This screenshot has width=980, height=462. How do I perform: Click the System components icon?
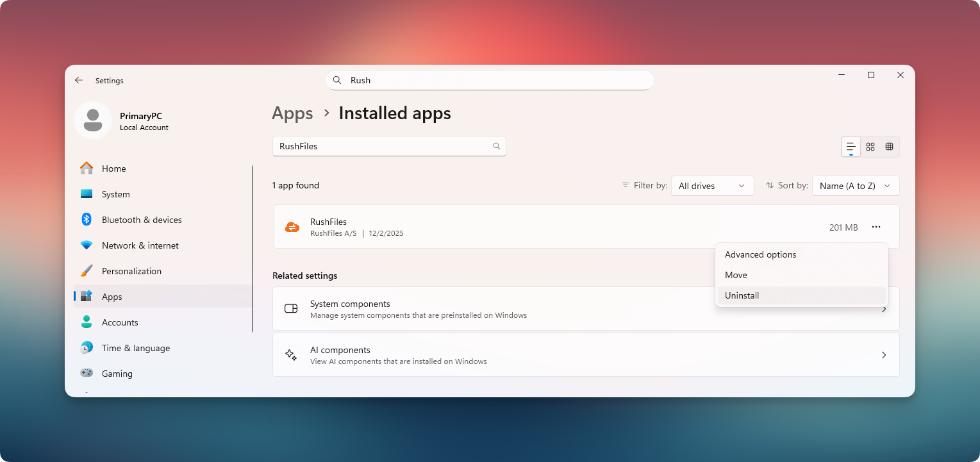(291, 309)
